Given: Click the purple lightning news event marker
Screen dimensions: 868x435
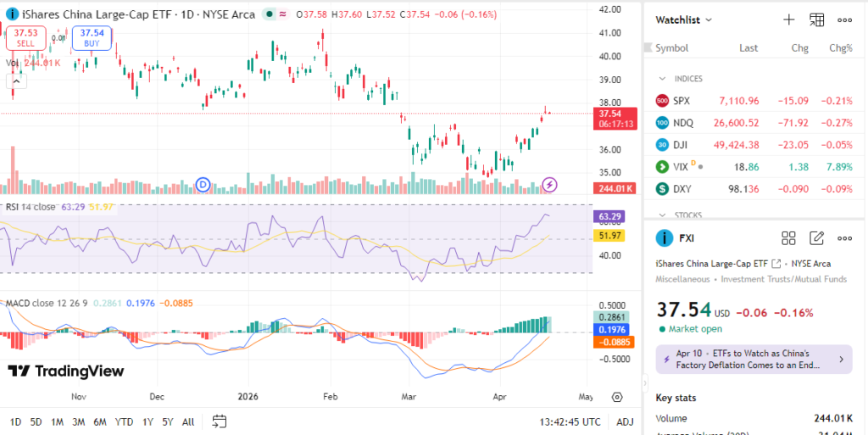Looking at the screenshot, I should click(x=549, y=184).
